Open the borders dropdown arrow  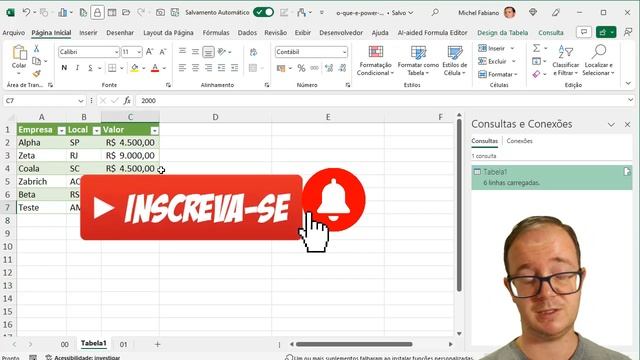(122, 68)
